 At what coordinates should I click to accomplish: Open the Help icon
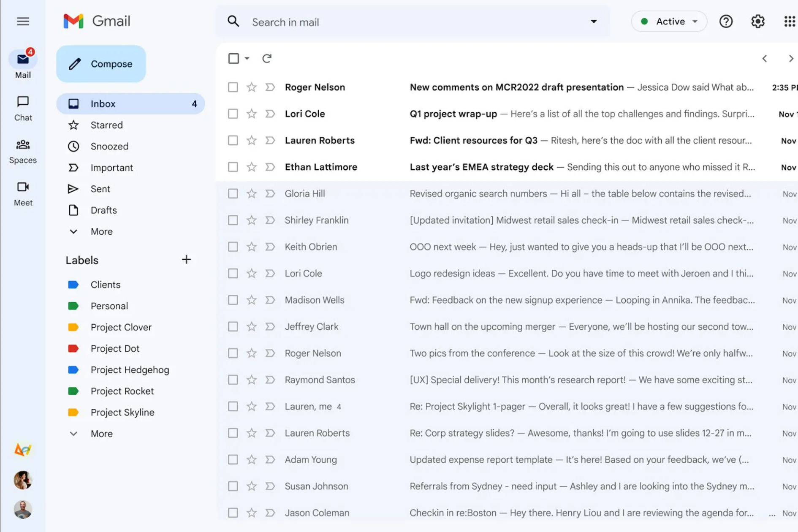(726, 21)
